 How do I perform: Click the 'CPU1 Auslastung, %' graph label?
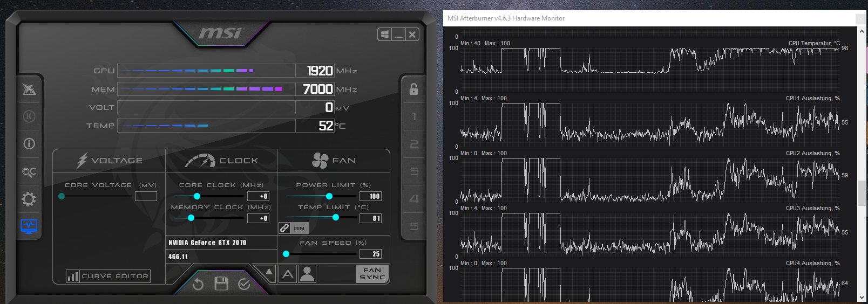[x=813, y=98]
